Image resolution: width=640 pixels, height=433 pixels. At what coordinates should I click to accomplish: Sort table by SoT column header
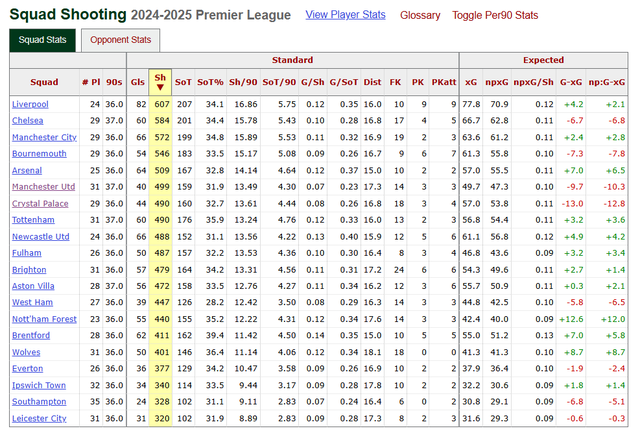[x=183, y=82]
